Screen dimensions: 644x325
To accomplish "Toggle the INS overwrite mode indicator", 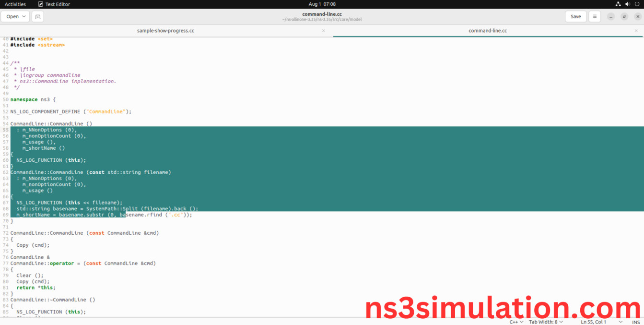I will (x=636, y=322).
